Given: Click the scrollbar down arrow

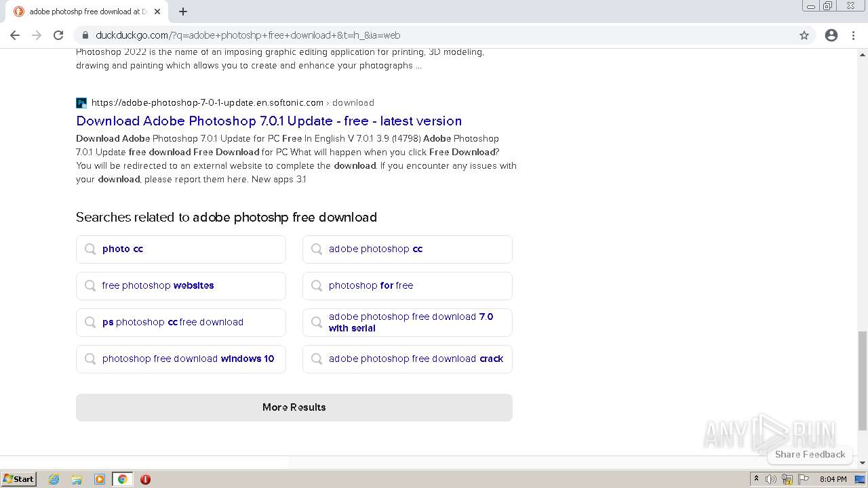Looking at the screenshot, I should pyautogui.click(x=863, y=463).
